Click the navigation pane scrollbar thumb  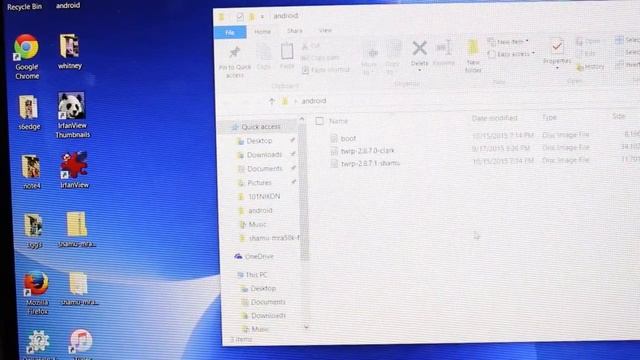tap(304, 192)
